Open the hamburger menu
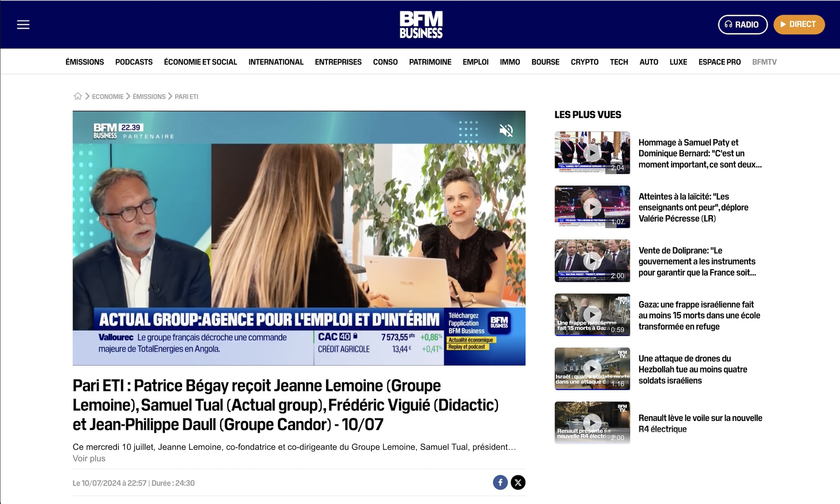840x504 pixels. tap(23, 25)
